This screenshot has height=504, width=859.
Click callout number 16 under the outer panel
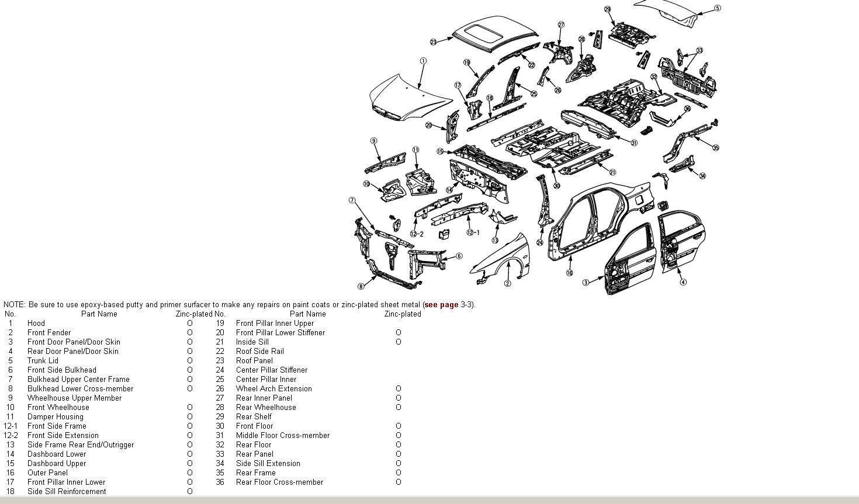tap(569, 273)
